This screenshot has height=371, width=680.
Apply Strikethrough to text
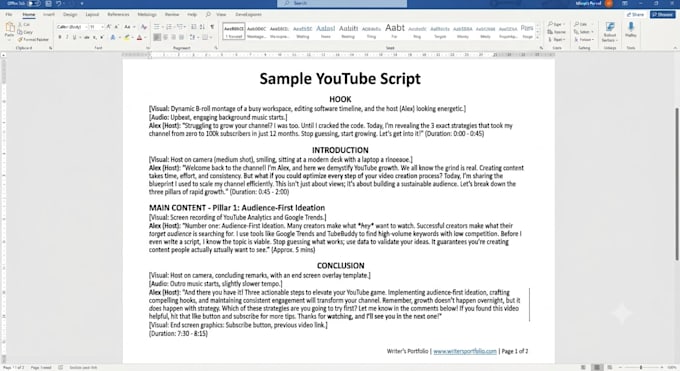click(86, 38)
